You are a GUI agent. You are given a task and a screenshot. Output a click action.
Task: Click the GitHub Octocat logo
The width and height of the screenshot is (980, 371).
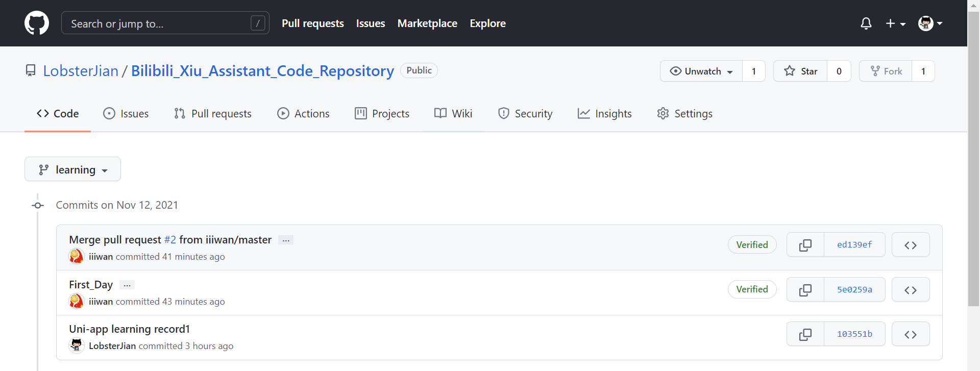point(37,23)
